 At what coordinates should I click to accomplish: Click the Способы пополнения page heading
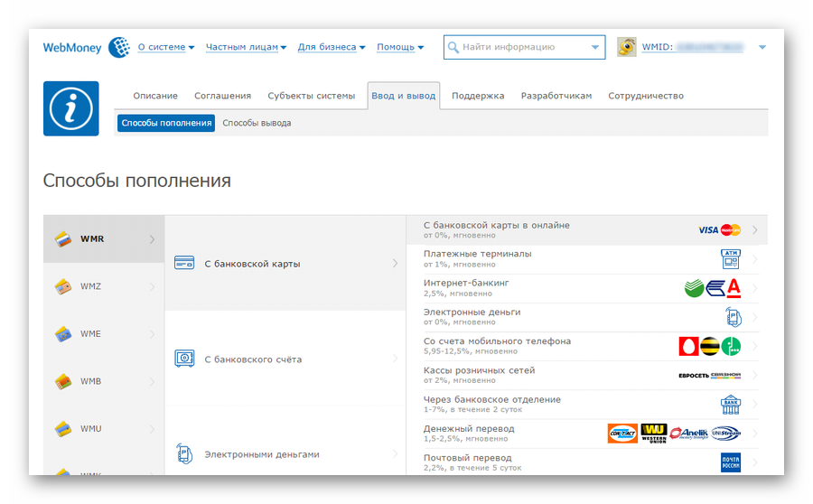coord(137,181)
